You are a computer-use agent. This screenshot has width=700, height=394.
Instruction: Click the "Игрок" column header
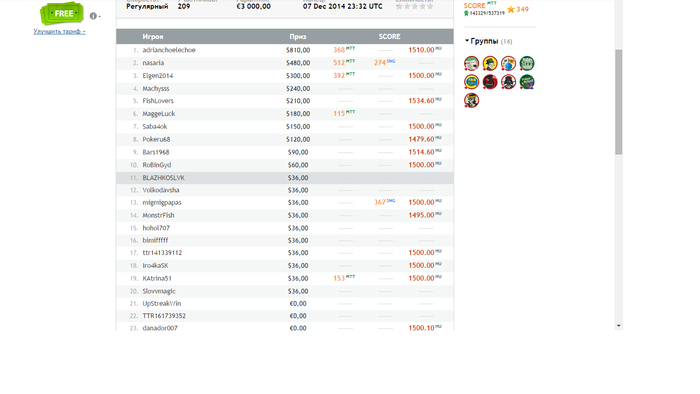153,37
